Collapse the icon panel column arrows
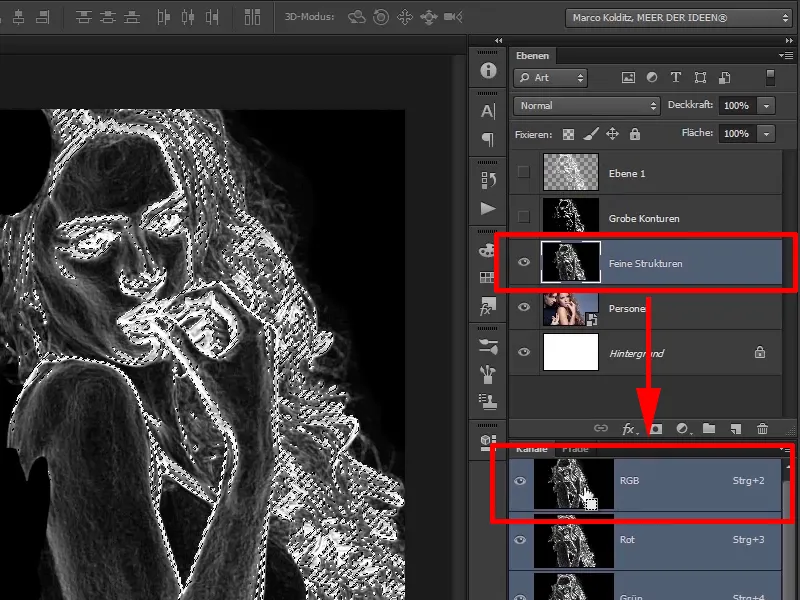 click(x=498, y=41)
